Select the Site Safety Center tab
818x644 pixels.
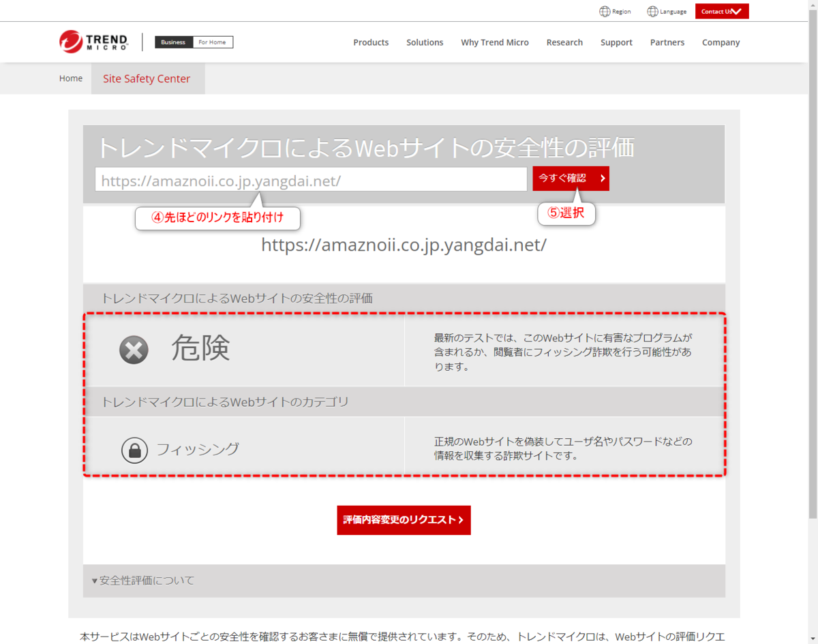(x=147, y=78)
